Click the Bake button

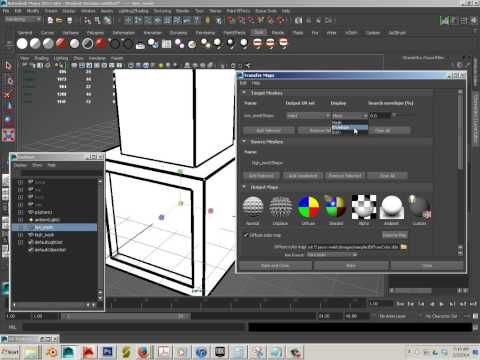point(351,266)
